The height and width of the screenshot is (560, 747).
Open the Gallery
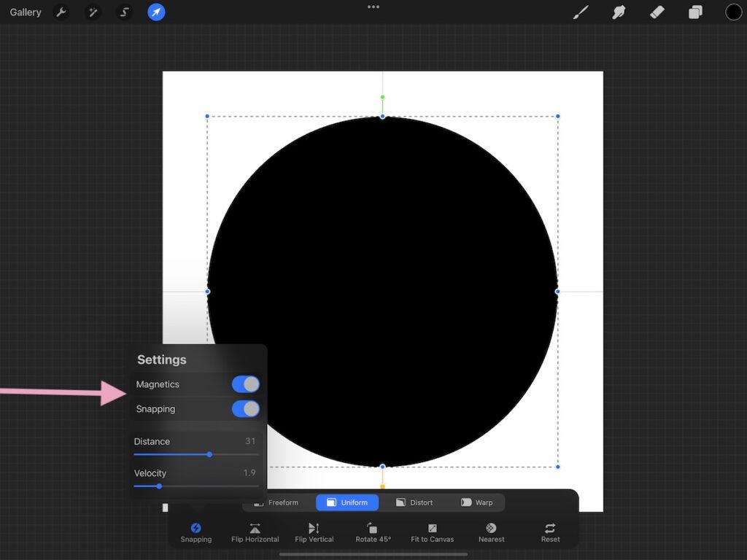[x=25, y=12]
